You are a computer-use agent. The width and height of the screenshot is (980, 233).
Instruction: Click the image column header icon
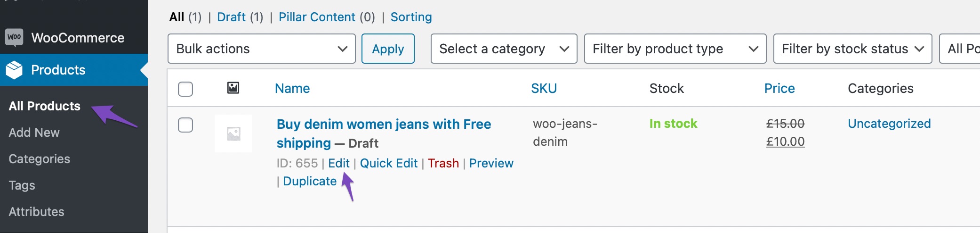point(233,88)
